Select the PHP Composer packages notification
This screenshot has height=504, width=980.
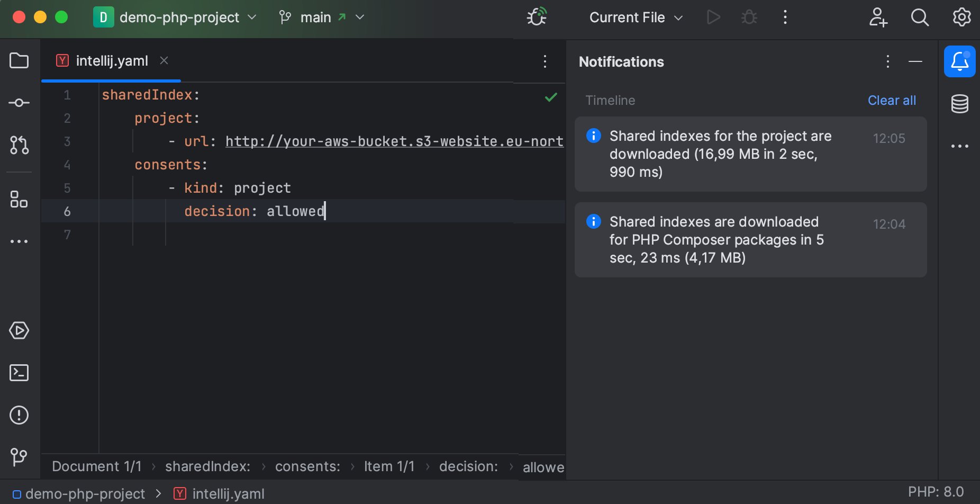[750, 240]
